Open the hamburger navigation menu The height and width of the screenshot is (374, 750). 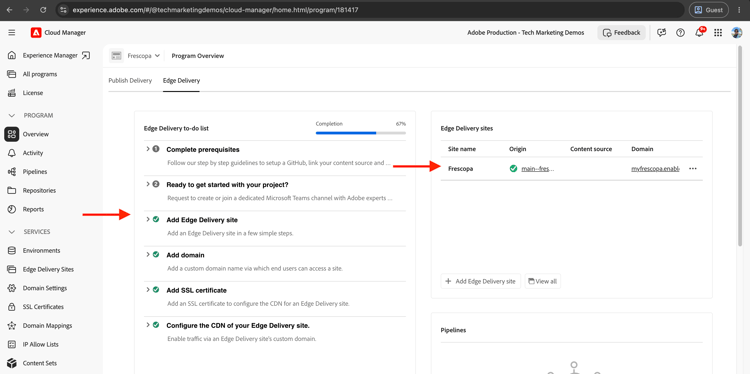tap(12, 33)
